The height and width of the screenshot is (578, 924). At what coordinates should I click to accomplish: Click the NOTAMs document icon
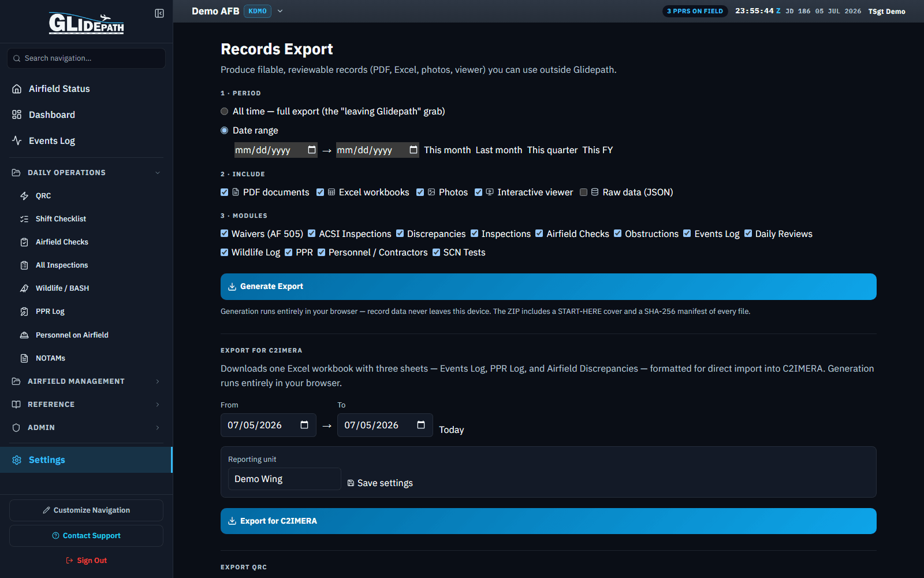point(24,358)
